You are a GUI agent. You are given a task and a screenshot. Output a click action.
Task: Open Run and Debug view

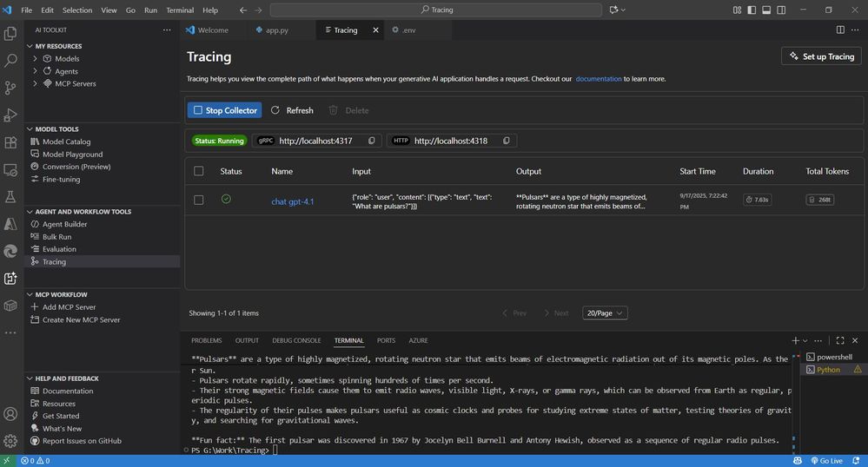10,115
